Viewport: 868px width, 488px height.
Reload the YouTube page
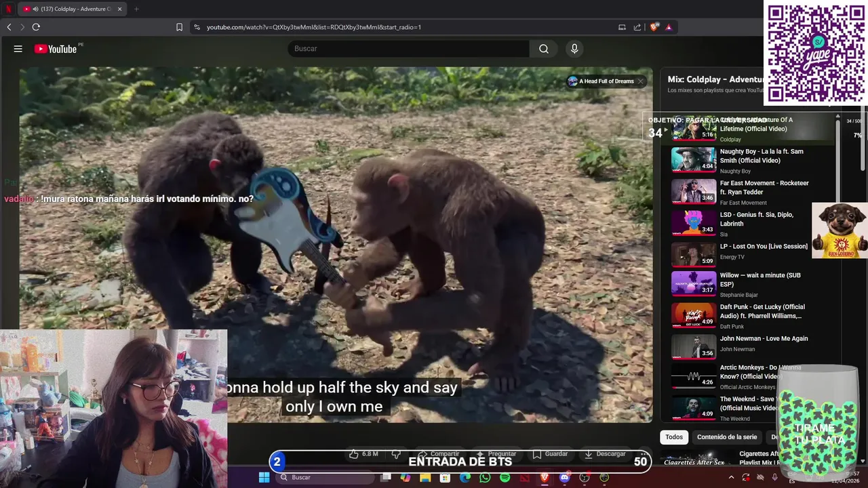point(36,27)
